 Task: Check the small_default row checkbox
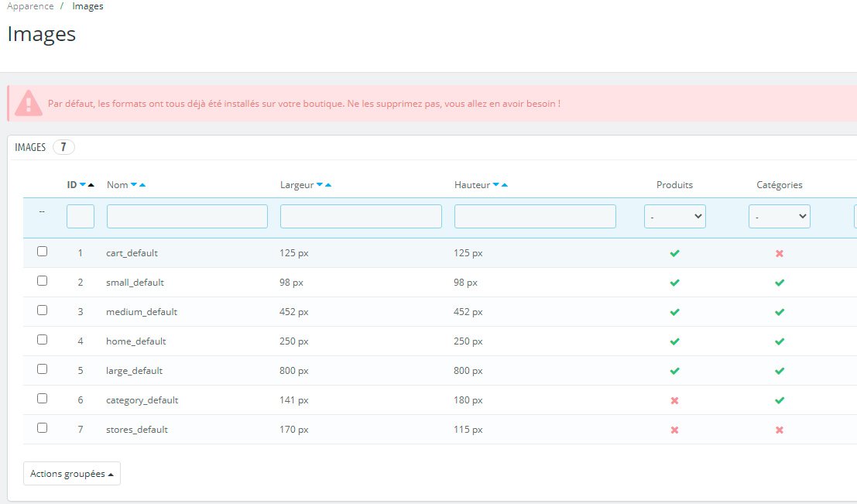(42, 281)
